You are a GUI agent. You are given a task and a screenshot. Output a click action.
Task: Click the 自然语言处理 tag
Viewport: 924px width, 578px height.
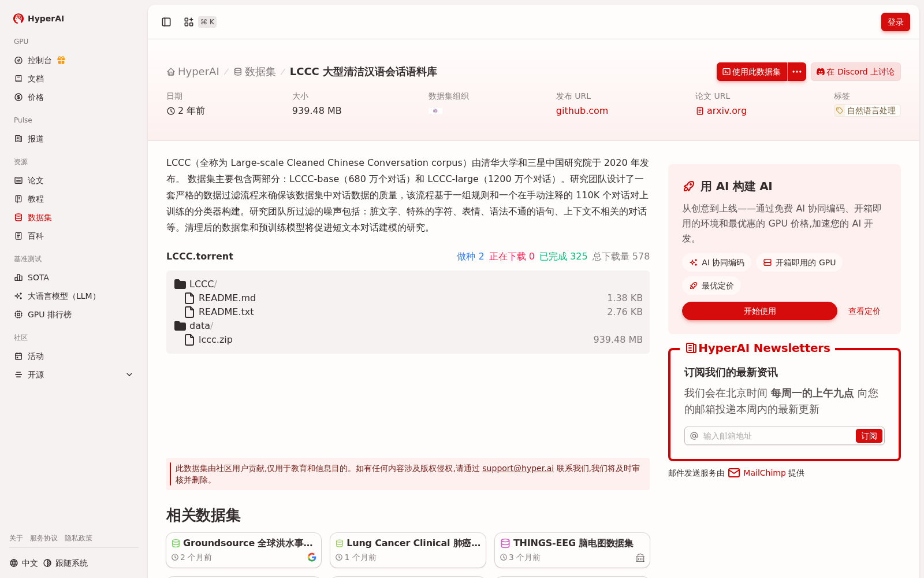point(867,110)
